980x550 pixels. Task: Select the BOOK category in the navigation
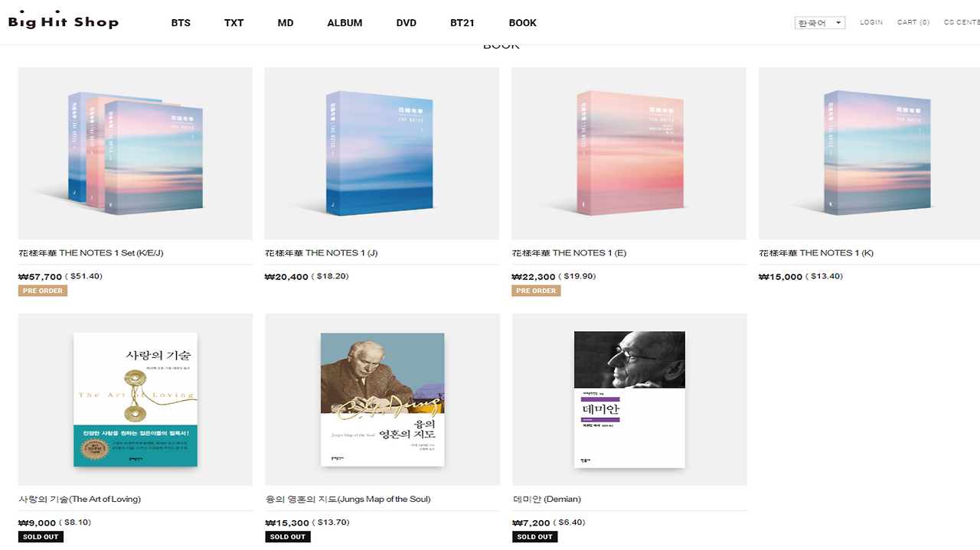pos(523,23)
